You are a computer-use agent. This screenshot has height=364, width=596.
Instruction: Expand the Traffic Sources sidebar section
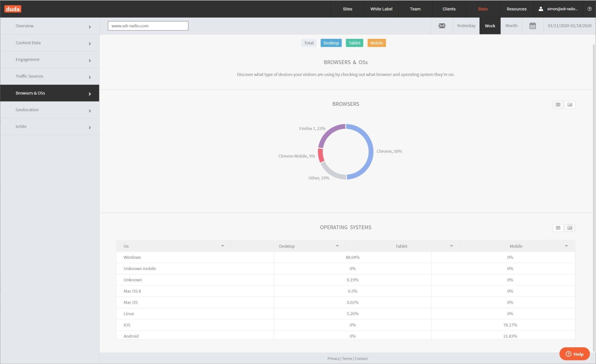50,76
